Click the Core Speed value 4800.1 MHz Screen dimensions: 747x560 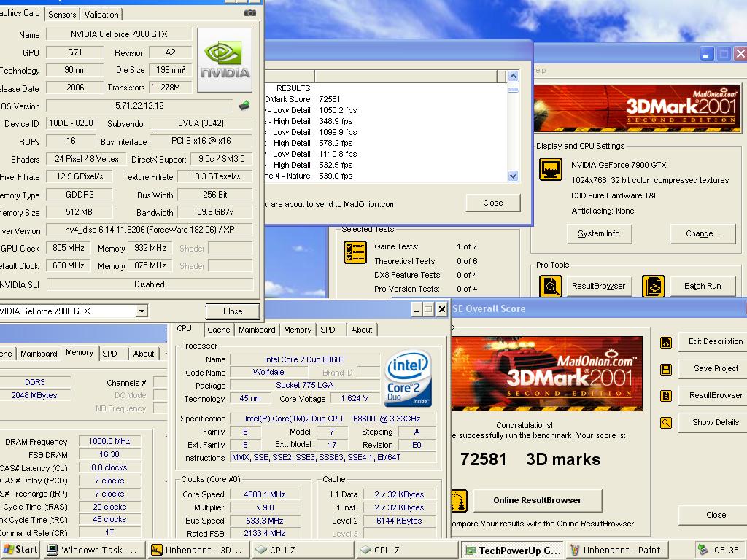[265, 495]
